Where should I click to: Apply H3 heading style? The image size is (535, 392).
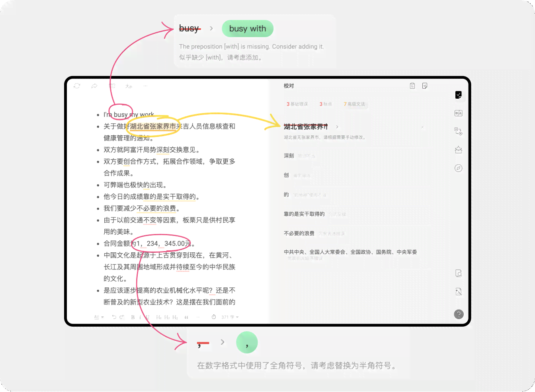[x=175, y=317]
